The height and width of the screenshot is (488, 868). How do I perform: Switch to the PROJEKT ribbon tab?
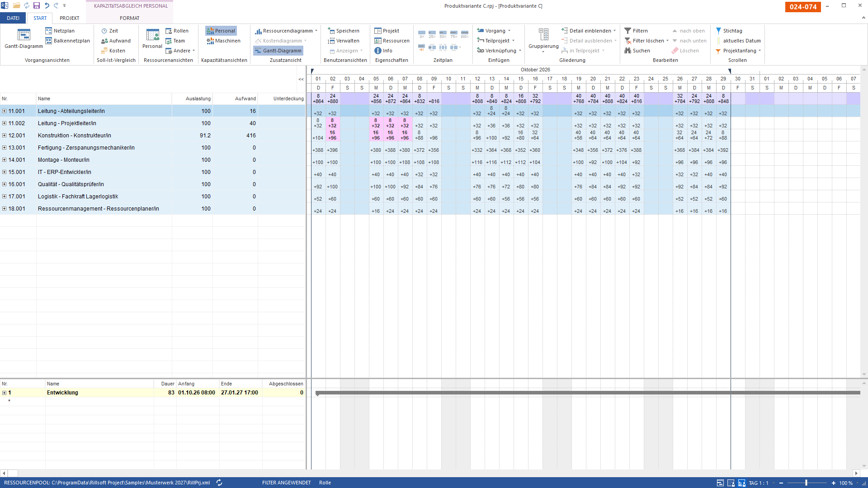click(69, 18)
